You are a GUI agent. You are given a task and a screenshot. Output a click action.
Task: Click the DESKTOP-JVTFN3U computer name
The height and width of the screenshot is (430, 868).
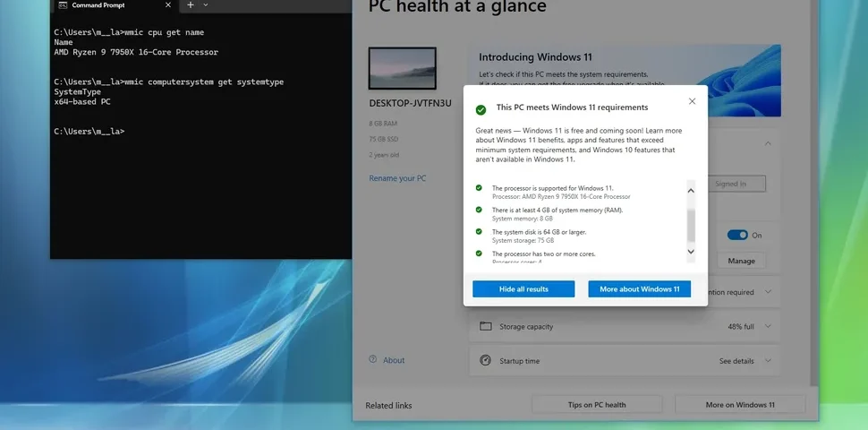pyautogui.click(x=410, y=104)
